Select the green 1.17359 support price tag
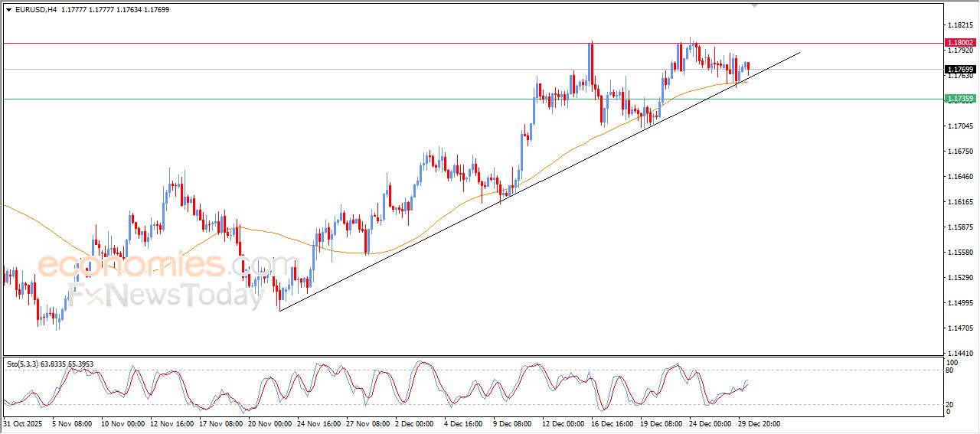Screen dimensions: 980x434 pyautogui.click(x=959, y=99)
